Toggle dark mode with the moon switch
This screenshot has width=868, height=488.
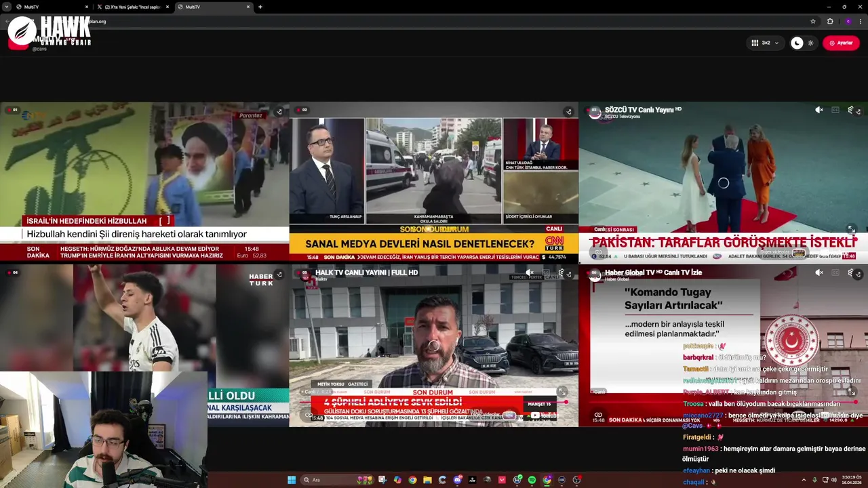(x=797, y=43)
